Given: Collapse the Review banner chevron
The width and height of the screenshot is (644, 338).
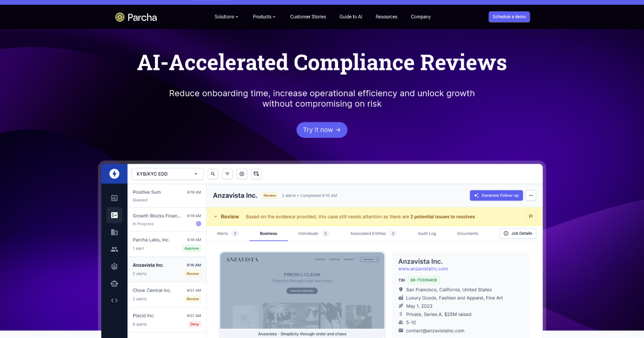Looking at the screenshot, I should 216,217.
